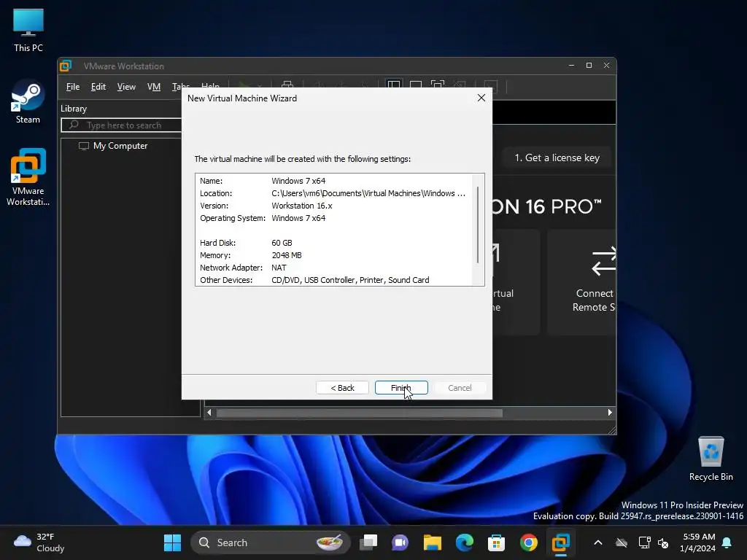Maximize the VMware Workstation window

(589, 65)
